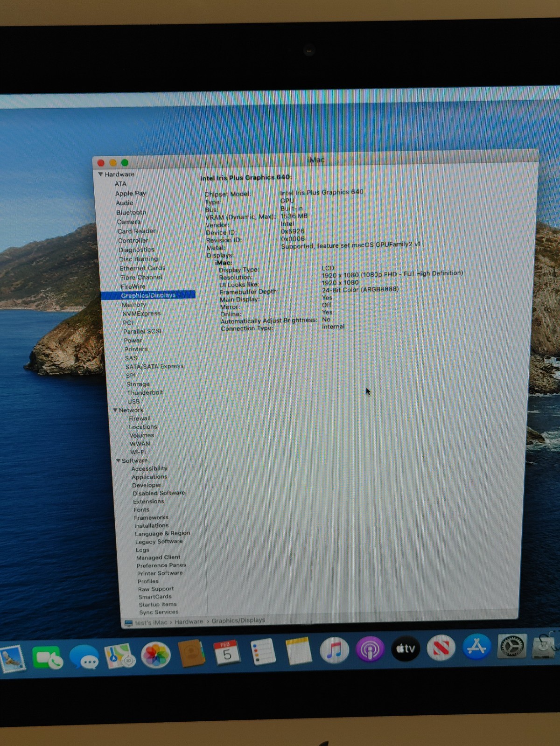Image resolution: width=560 pixels, height=746 pixels.
Task: Select Wi-Fi under Network
Action: [138, 452]
